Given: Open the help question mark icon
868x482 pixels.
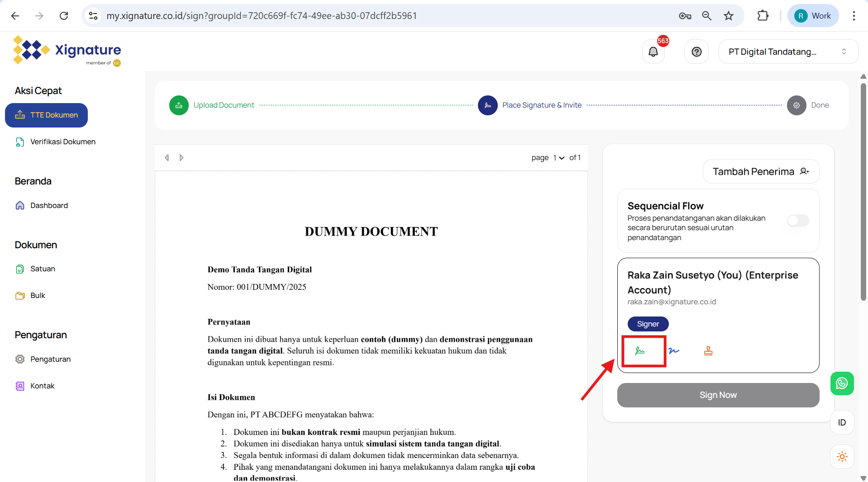Looking at the screenshot, I should tap(696, 52).
